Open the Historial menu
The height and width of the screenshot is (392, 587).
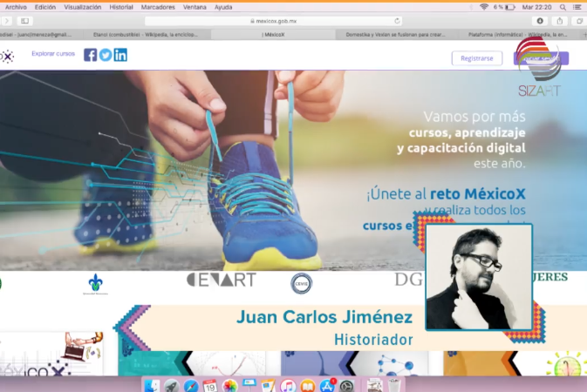(x=121, y=7)
